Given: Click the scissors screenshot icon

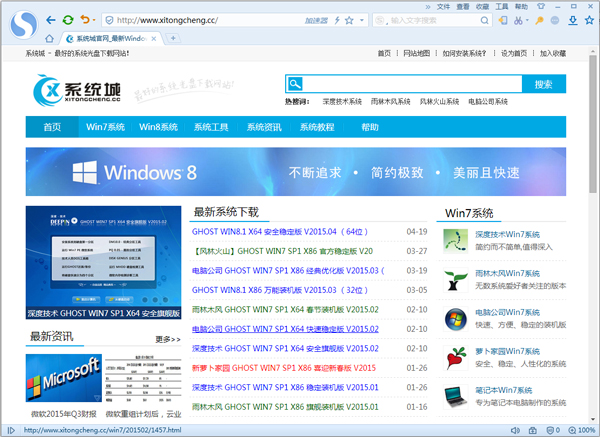Looking at the screenshot, I should tap(518, 20).
